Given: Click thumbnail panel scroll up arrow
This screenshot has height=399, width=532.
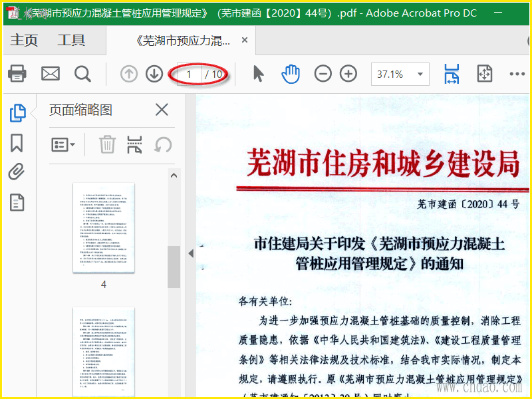Looking at the screenshot, I should (174, 176).
